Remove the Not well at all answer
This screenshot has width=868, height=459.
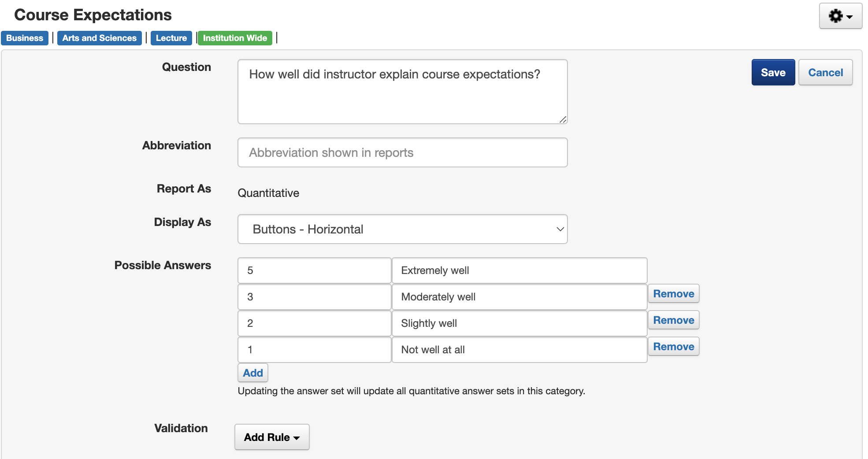673,347
